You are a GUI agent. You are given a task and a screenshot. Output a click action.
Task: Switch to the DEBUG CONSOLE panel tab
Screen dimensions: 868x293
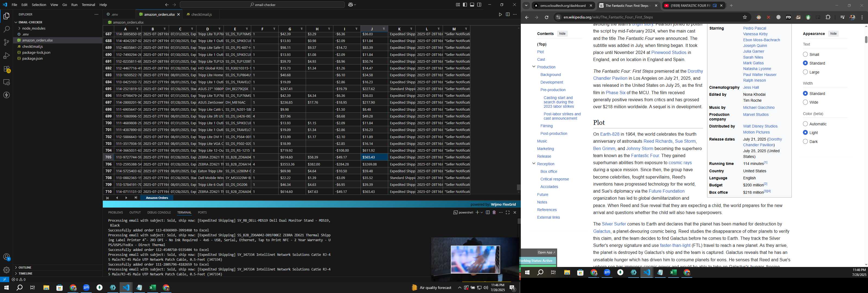(x=159, y=212)
